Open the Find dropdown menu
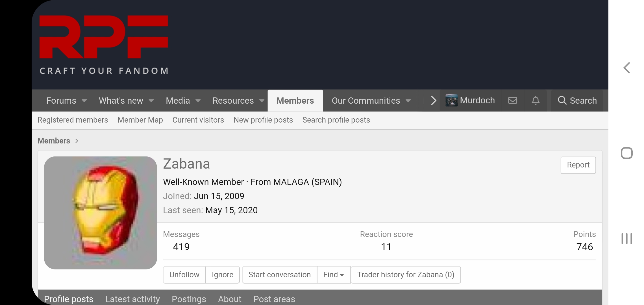Screen dimensions: 644x305 point(334,275)
